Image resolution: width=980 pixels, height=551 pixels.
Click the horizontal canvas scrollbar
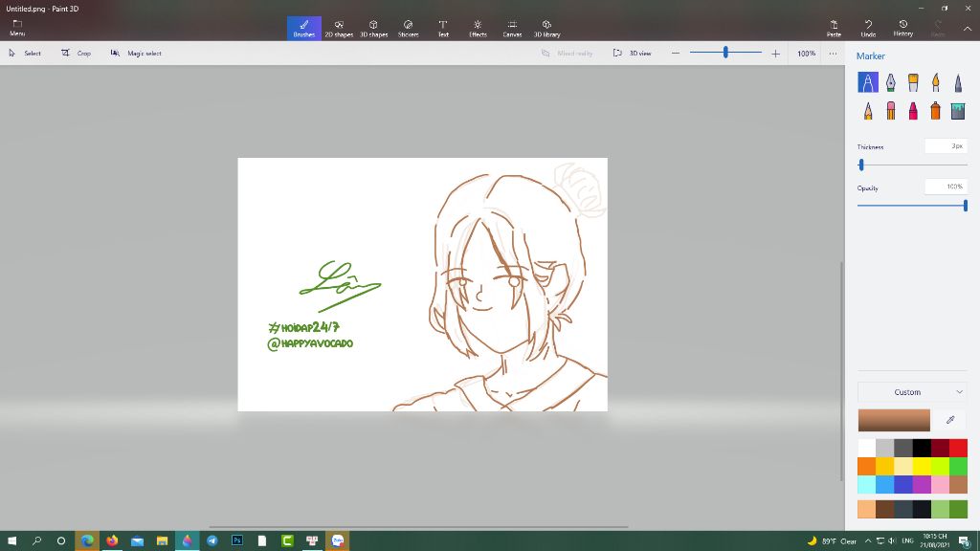(x=417, y=527)
